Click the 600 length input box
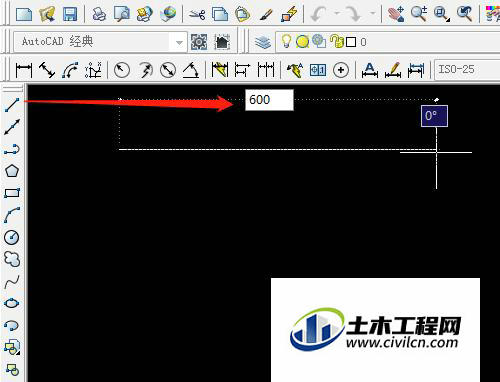 click(269, 100)
